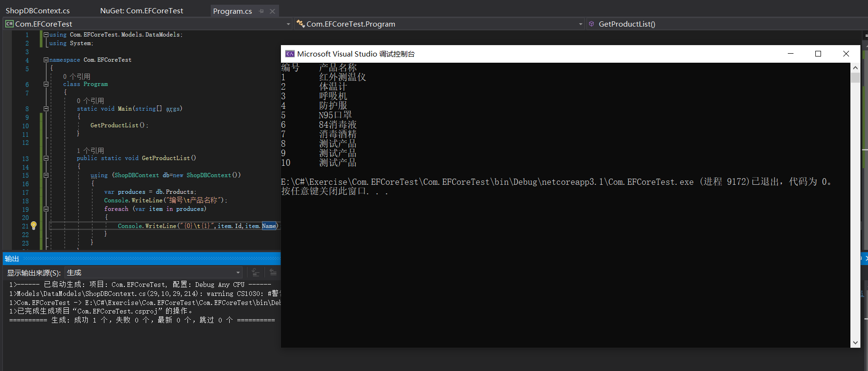The width and height of the screenshot is (868, 371).
Task: Collapse the namespace Com.EFCoreTest block
Action: click(46, 60)
